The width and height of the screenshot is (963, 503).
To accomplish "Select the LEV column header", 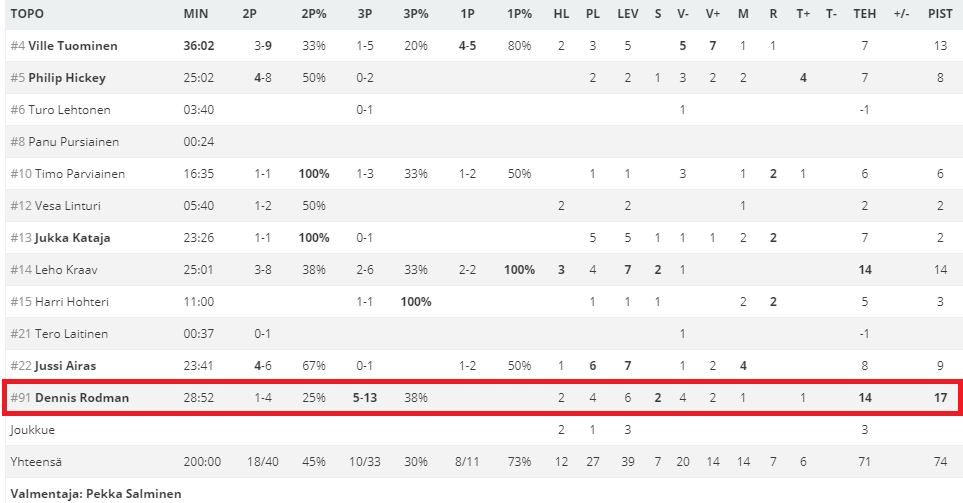I will click(627, 14).
